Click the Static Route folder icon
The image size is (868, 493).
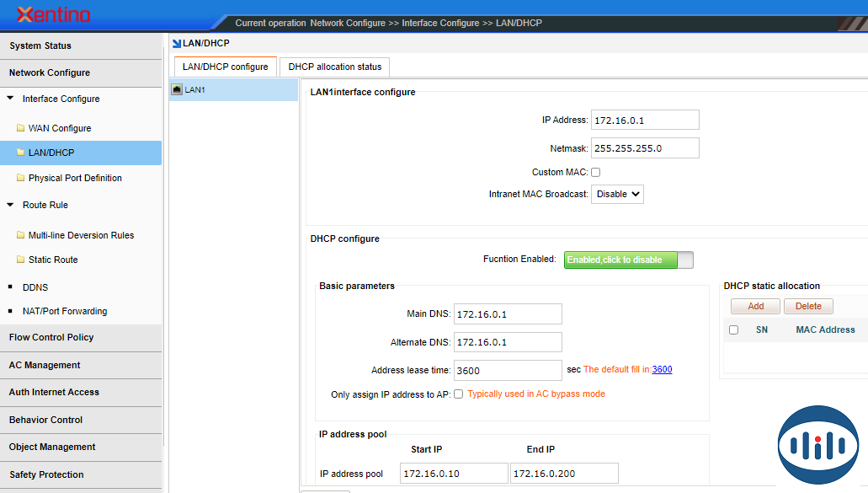point(21,260)
